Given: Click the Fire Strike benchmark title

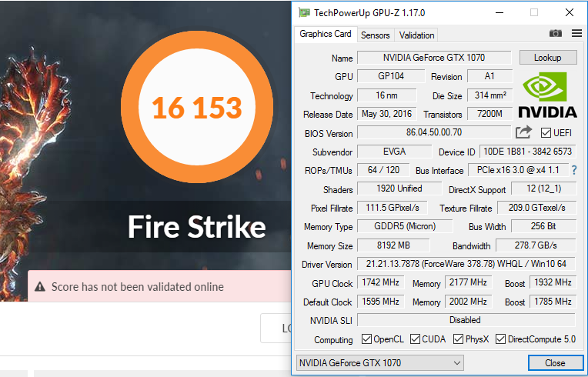Looking at the screenshot, I should pyautogui.click(x=197, y=227).
